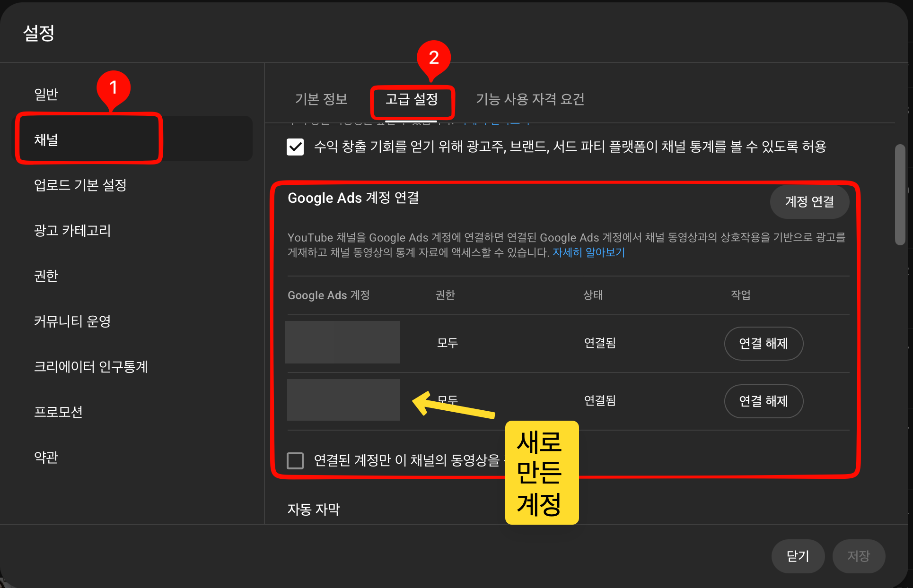Click the 계정 연결 button

click(809, 202)
